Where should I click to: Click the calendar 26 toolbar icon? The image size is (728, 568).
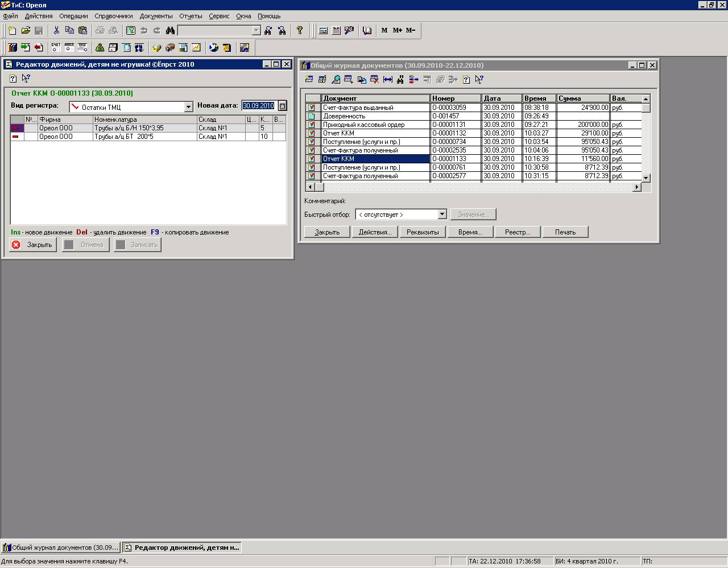pyautogui.click(x=227, y=47)
